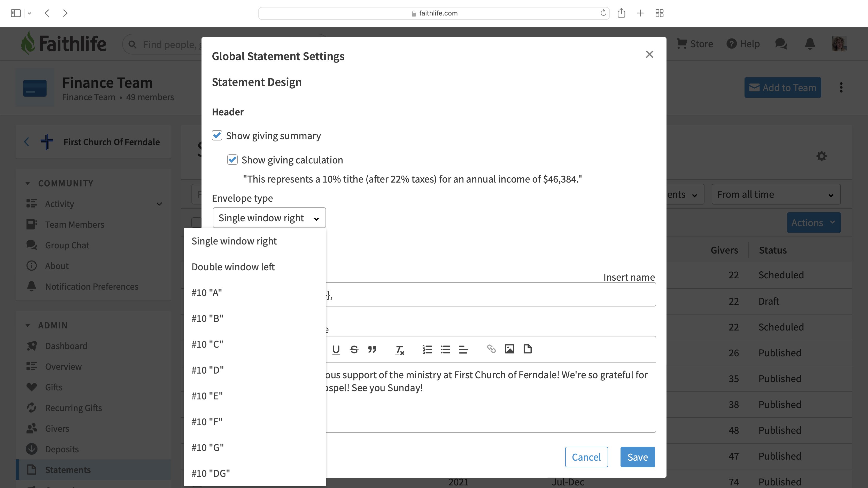
Task: Insert a block quote in the message
Action: coord(372,349)
